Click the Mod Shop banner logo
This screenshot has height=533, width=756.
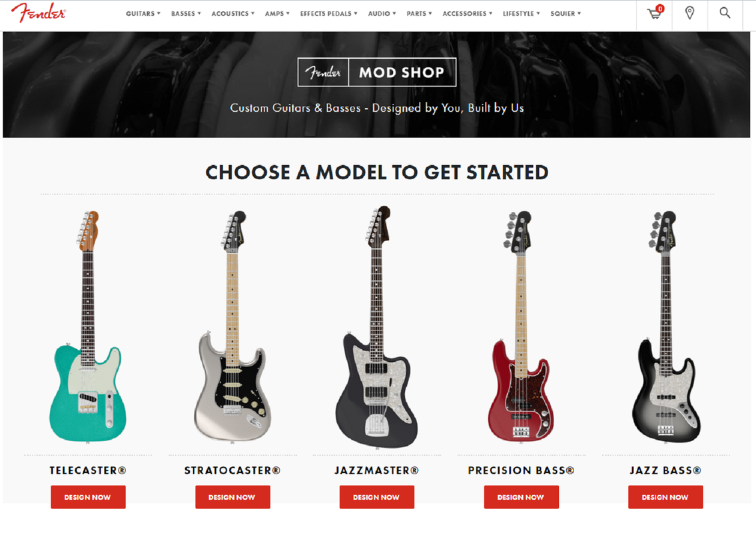coord(377,73)
